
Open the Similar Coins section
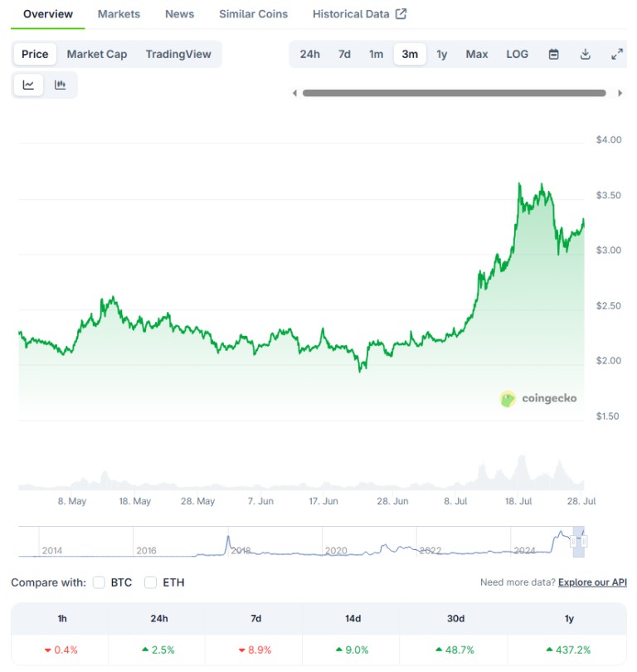click(253, 13)
